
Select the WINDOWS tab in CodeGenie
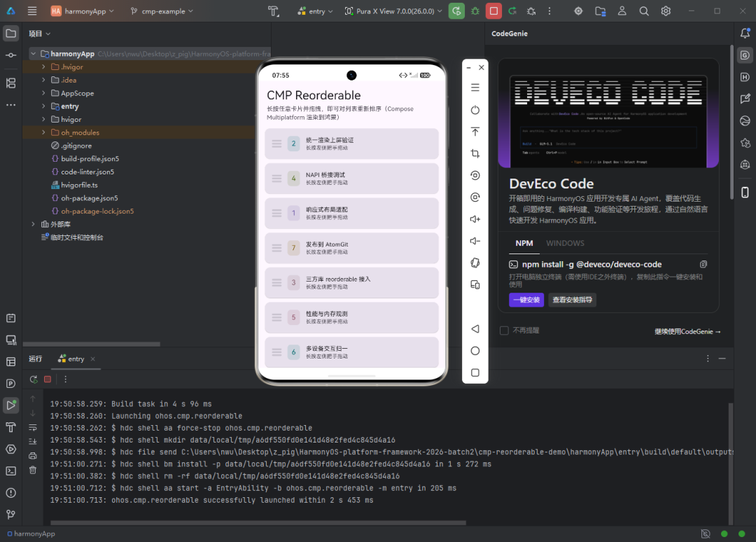565,243
